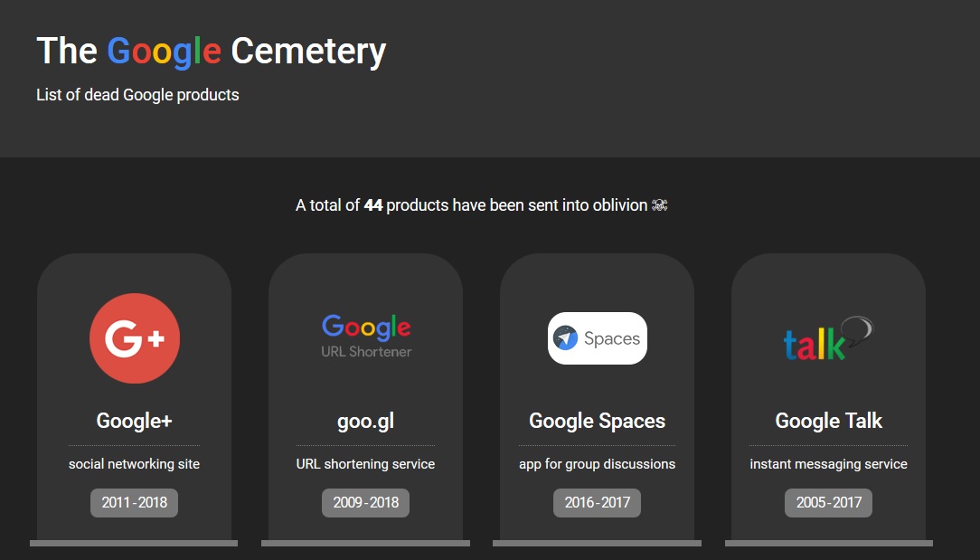
Task: Click 'products have been sent into oblivion' text
Action: point(517,205)
